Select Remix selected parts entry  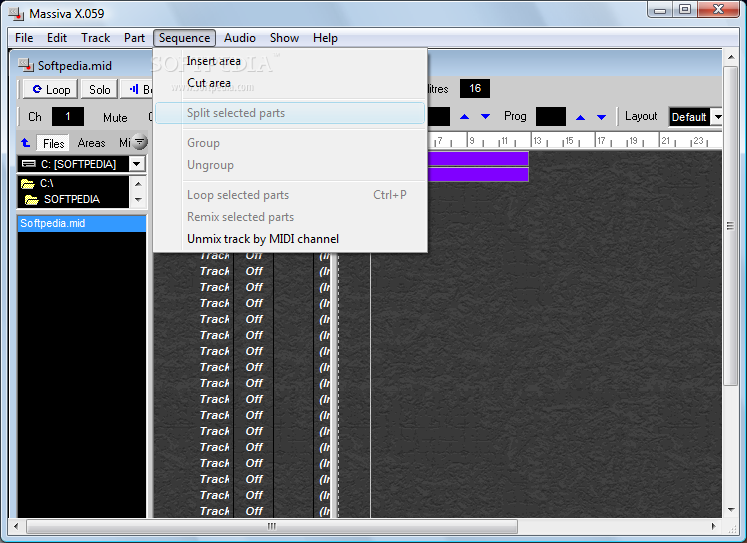click(290, 217)
